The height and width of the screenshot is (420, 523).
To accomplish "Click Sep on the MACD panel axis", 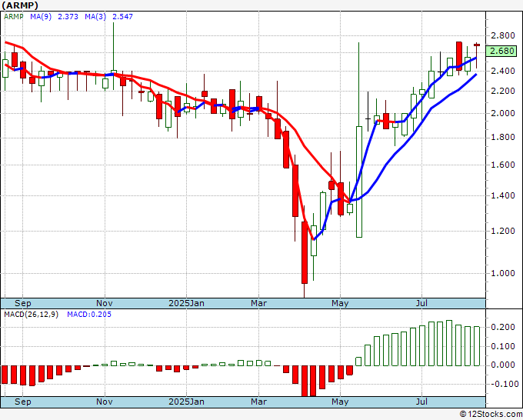I will 22,402.
